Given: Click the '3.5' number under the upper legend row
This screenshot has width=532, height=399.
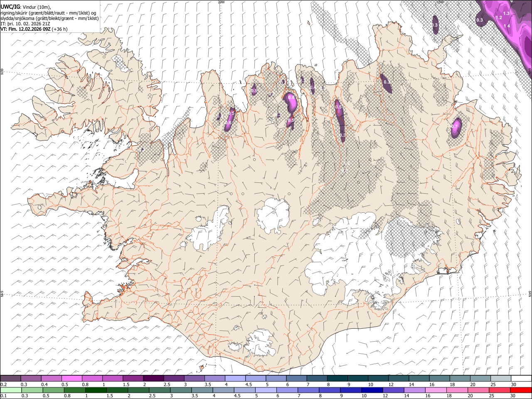Looking at the screenshot, I should pyautogui.click(x=207, y=384).
